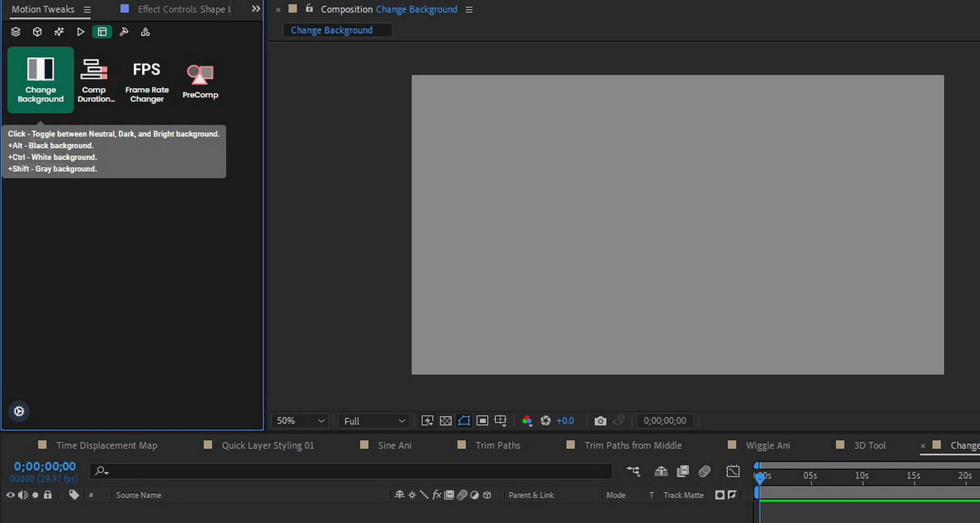Expand hidden panel tabs with double chevron
This screenshot has height=523, width=980.
point(256,9)
